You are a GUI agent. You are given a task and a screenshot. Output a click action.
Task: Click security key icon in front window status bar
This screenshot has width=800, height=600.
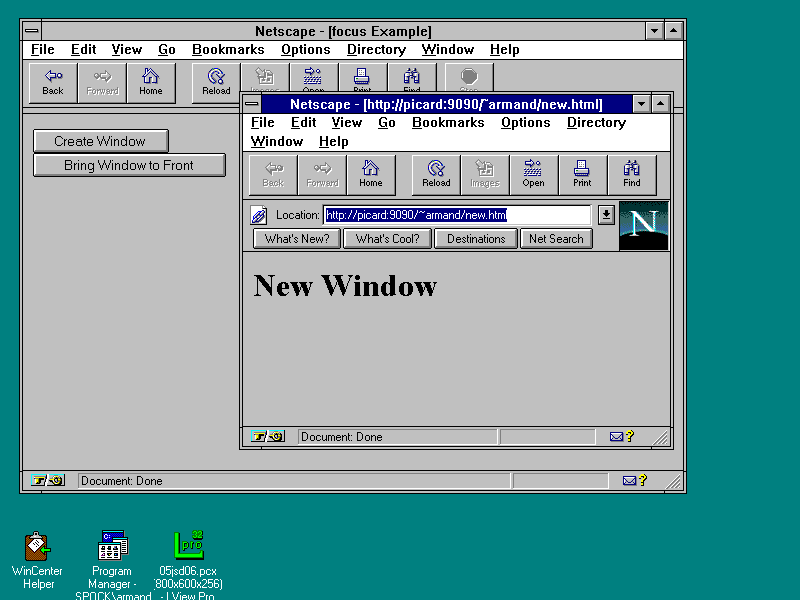point(268,437)
